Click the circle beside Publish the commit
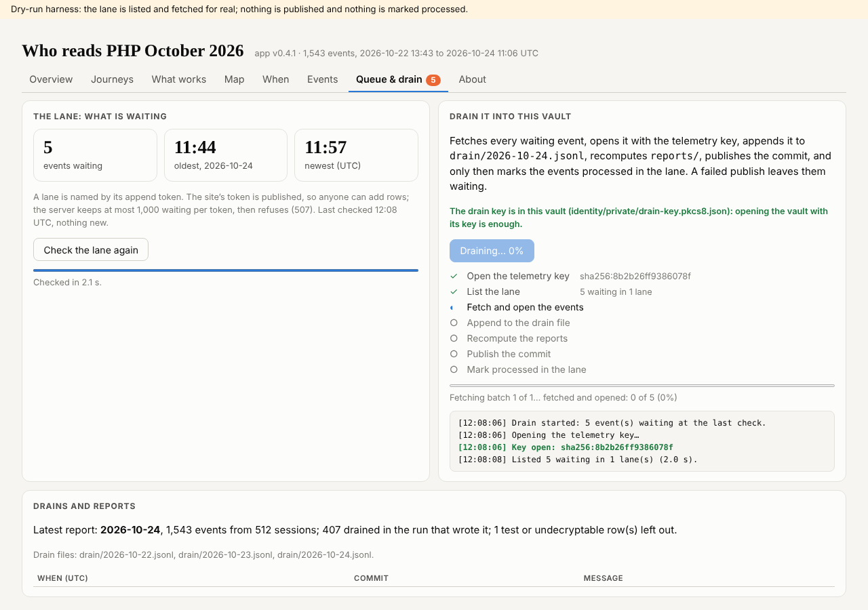 coord(454,354)
